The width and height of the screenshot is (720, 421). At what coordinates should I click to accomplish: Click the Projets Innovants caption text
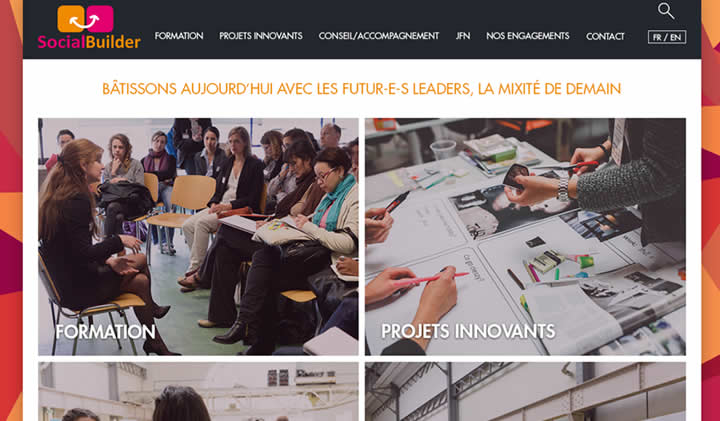pyautogui.click(x=468, y=331)
